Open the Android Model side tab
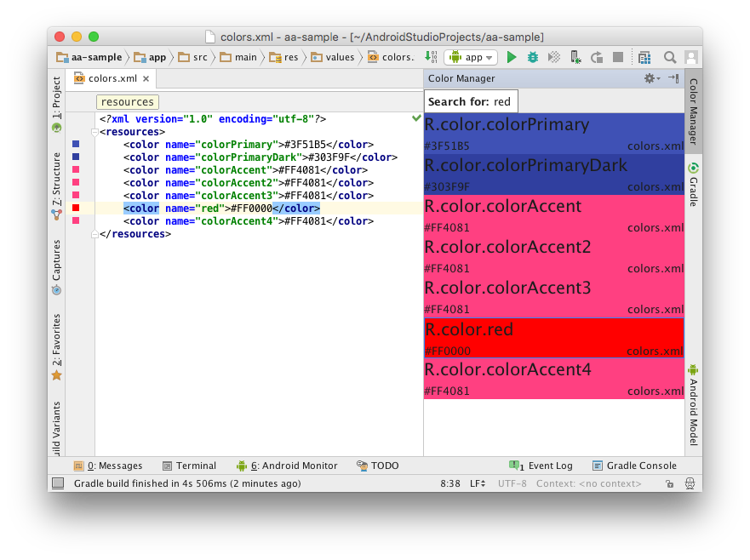This screenshot has width=750, height=560. click(693, 405)
